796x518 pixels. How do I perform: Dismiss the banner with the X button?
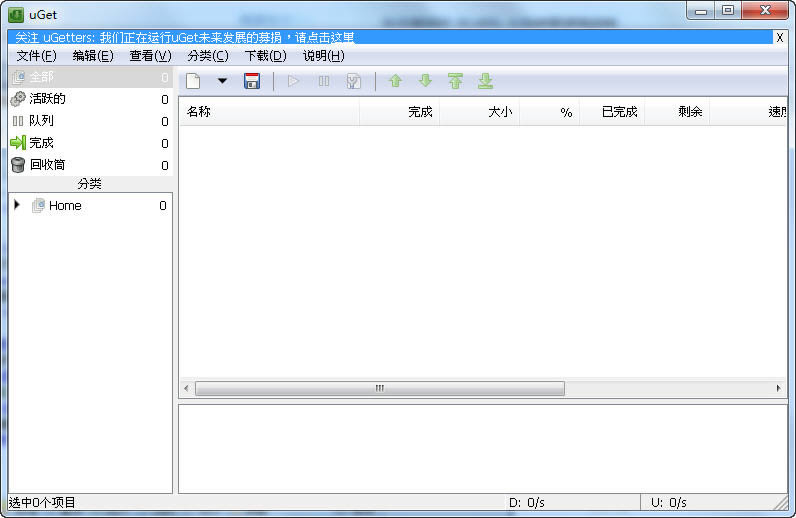780,38
